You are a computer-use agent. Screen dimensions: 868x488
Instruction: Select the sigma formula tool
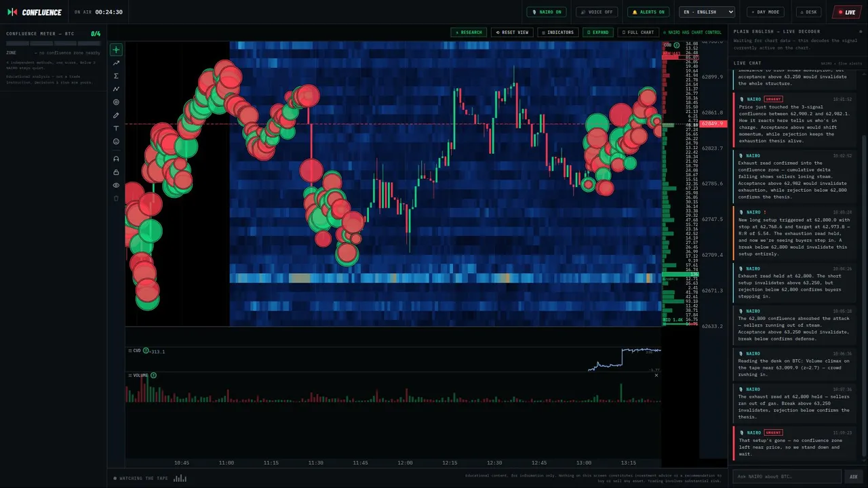click(x=116, y=76)
